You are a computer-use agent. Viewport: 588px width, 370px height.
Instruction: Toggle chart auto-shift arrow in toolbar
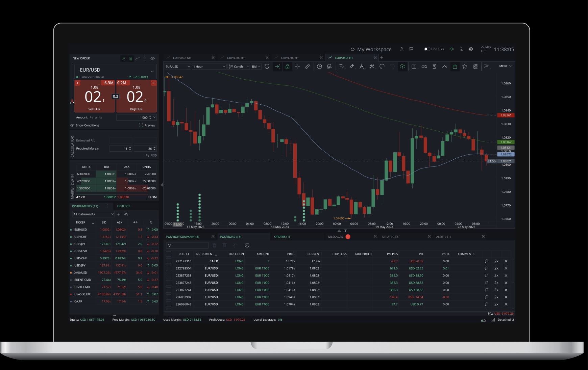[x=277, y=67]
